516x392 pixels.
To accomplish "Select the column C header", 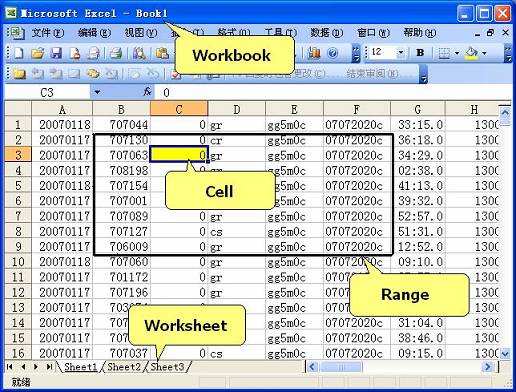I will click(x=179, y=109).
